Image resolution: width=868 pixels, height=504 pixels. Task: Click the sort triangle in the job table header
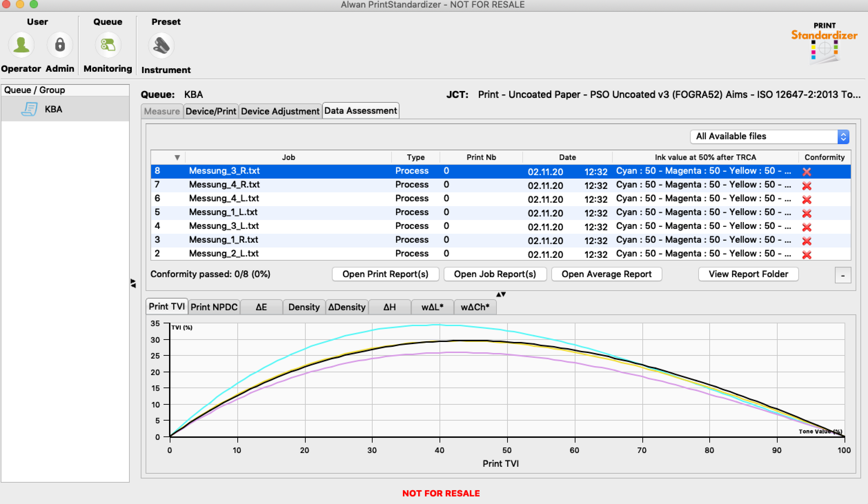click(x=177, y=157)
